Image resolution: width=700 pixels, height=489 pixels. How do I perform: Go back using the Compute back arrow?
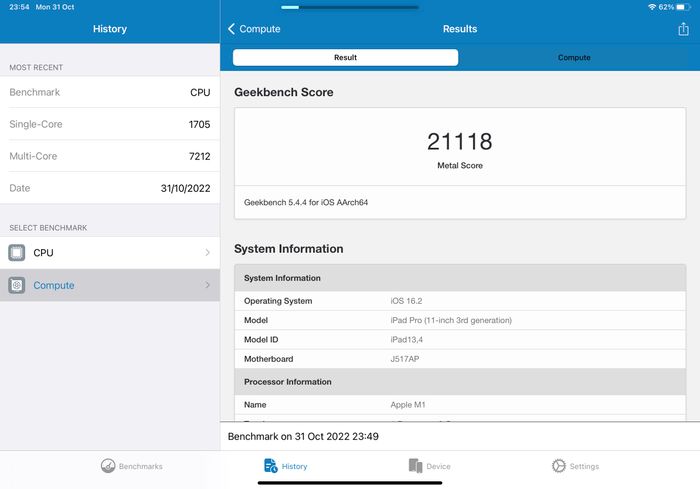[x=231, y=29]
